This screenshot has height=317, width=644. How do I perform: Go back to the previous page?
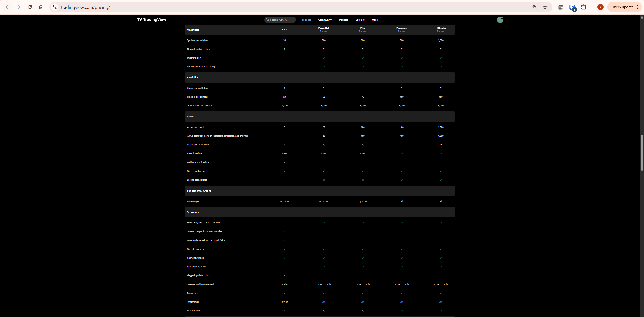pos(7,7)
